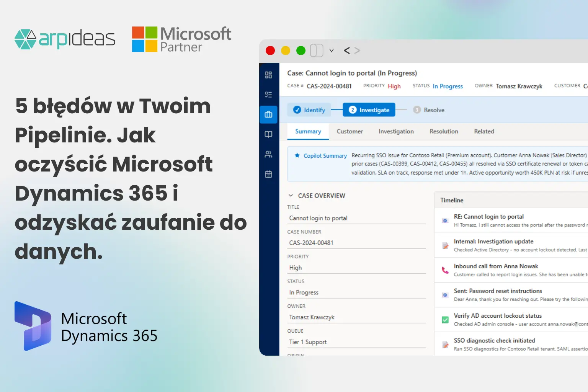Click the green traffic light window control
Screen dimensions: 588x392
[301, 50]
